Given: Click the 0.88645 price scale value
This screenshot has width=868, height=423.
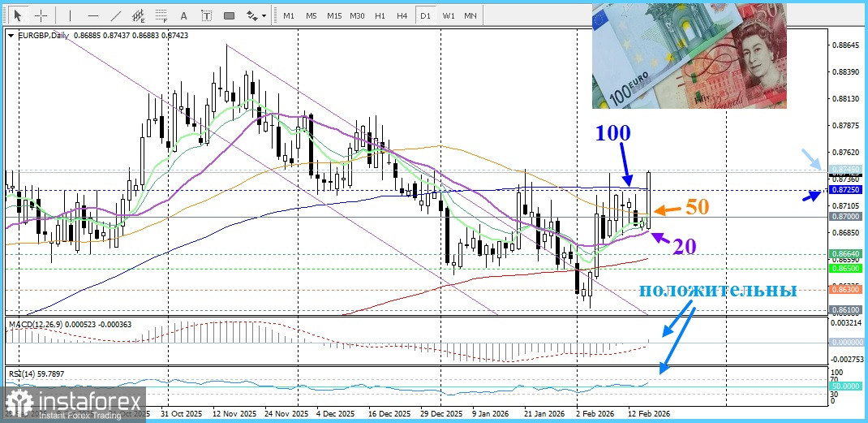Looking at the screenshot, I should 844,45.
